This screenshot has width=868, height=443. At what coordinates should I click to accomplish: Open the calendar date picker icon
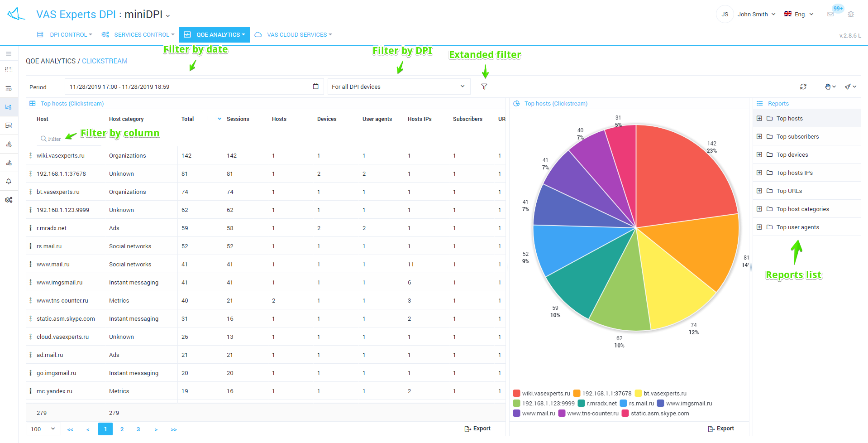click(315, 87)
